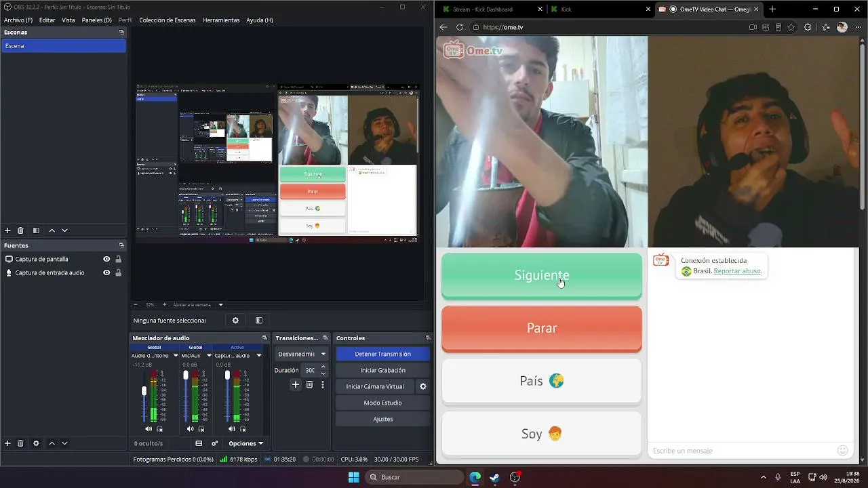The width and height of the screenshot is (868, 488).
Task: Open the Vista menu
Action: click(x=68, y=20)
